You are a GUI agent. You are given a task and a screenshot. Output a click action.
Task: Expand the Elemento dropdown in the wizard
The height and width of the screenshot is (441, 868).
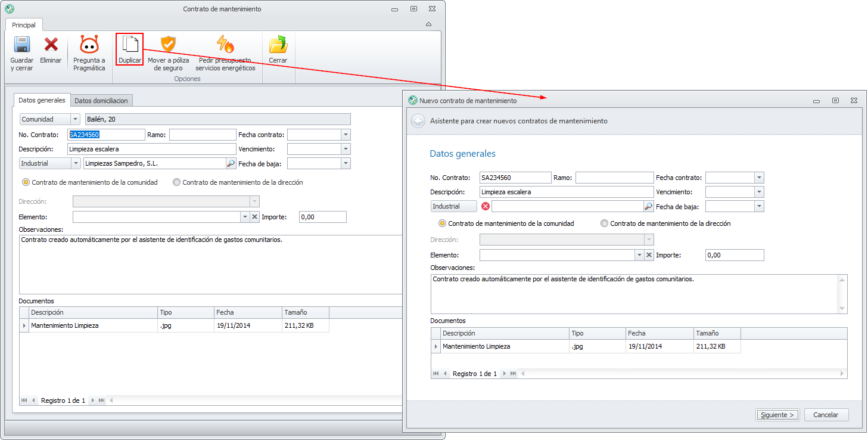(639, 255)
